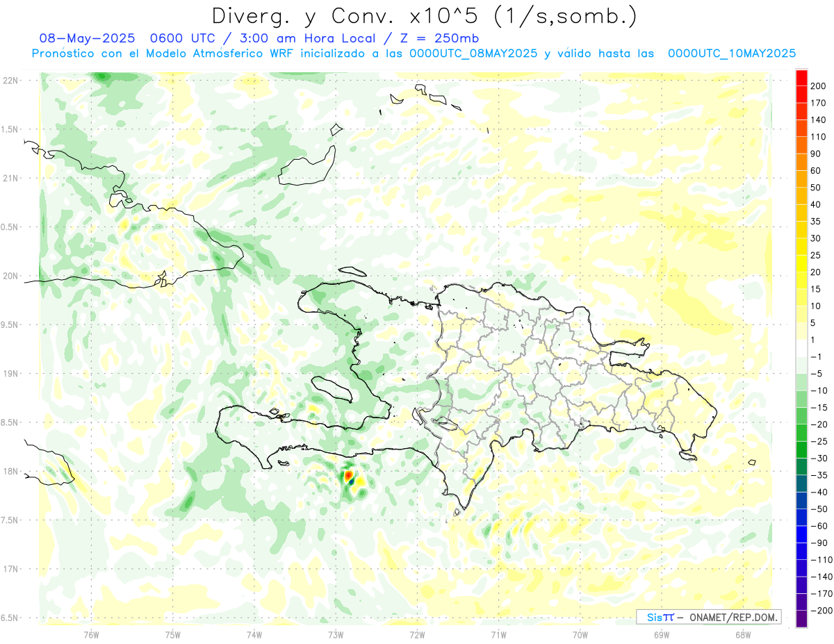Click the '18N' latitude axis label
Viewport: 834px width, 644px height.
tap(10, 471)
